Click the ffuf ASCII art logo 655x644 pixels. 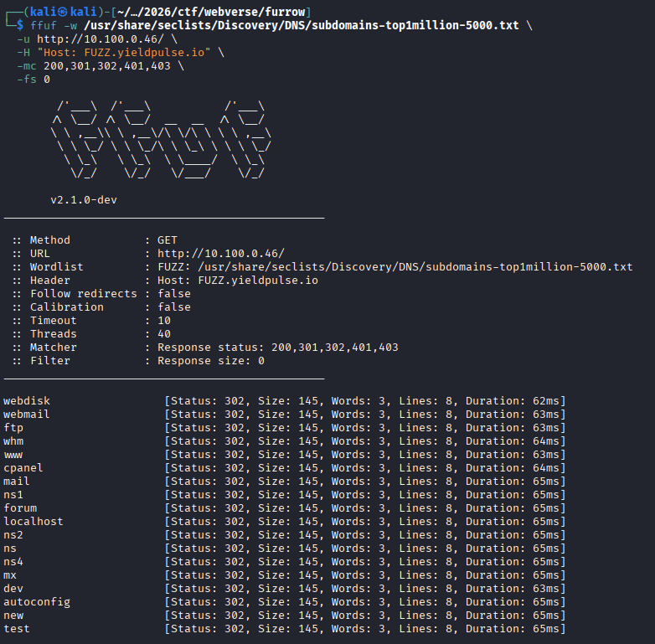[161, 139]
